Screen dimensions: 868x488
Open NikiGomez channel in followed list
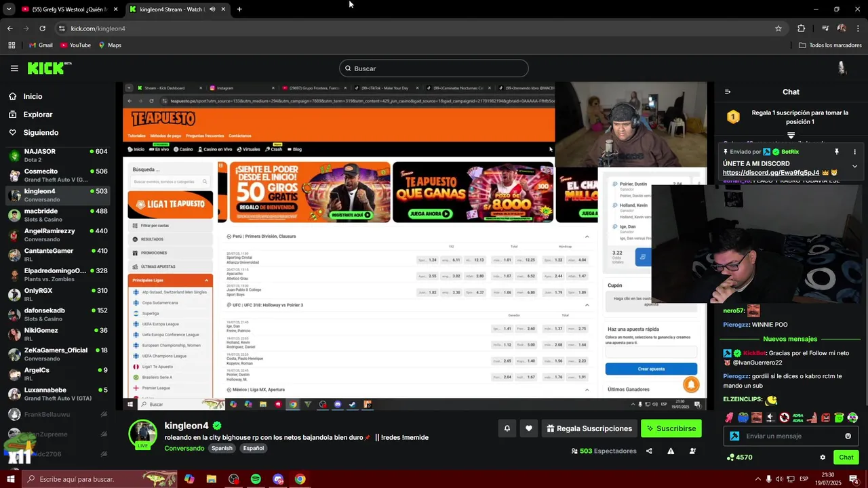coord(58,334)
